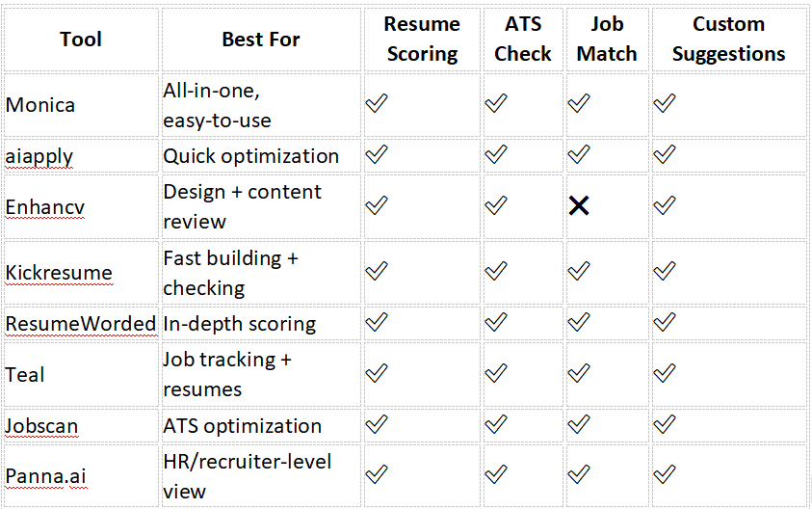Click the Kickresume tool name
Viewport: 812px width, 509px height.
click(59, 273)
